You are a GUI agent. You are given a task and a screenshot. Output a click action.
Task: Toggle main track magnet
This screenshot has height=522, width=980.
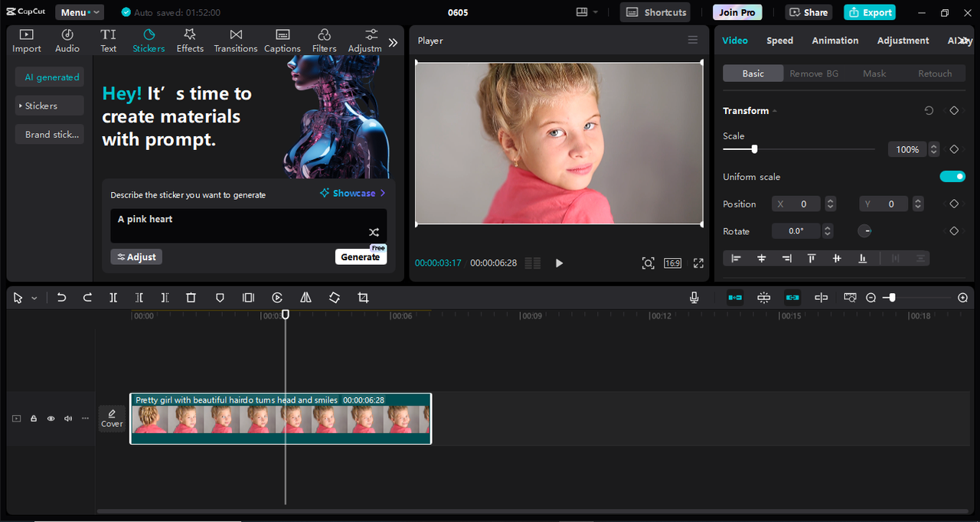tap(735, 298)
